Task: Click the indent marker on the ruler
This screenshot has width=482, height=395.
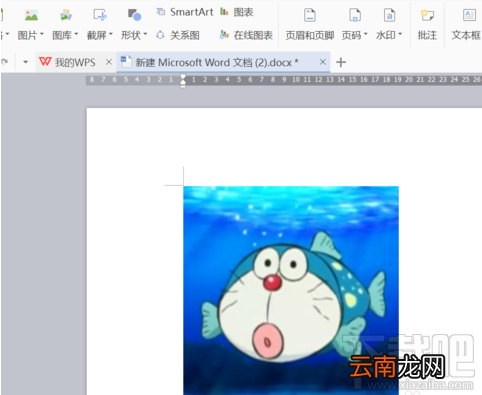Action: pyautogui.click(x=183, y=80)
